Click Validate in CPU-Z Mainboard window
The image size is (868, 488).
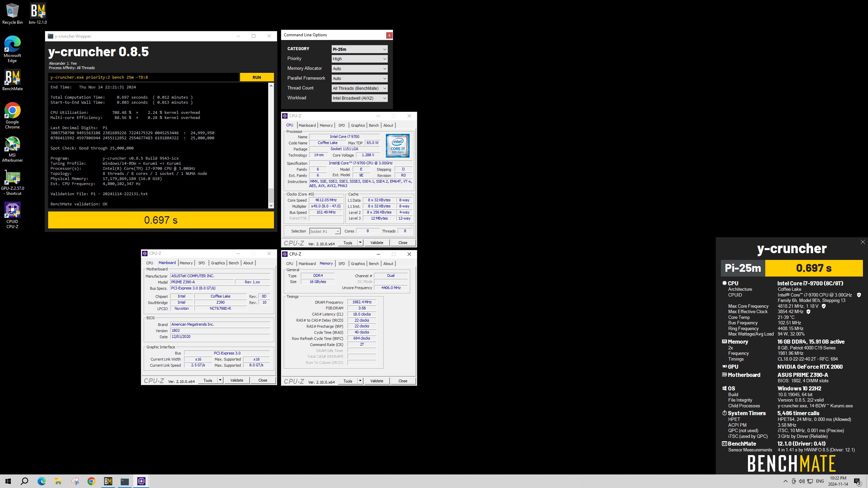click(x=237, y=380)
